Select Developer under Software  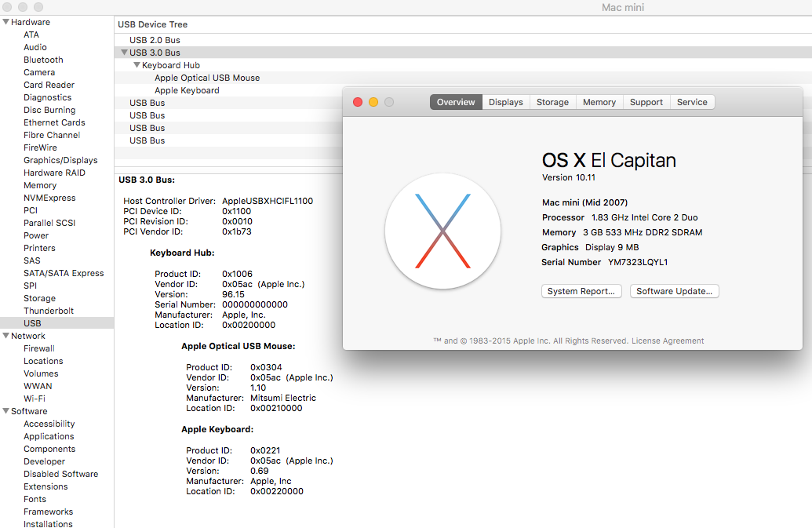pyautogui.click(x=44, y=461)
